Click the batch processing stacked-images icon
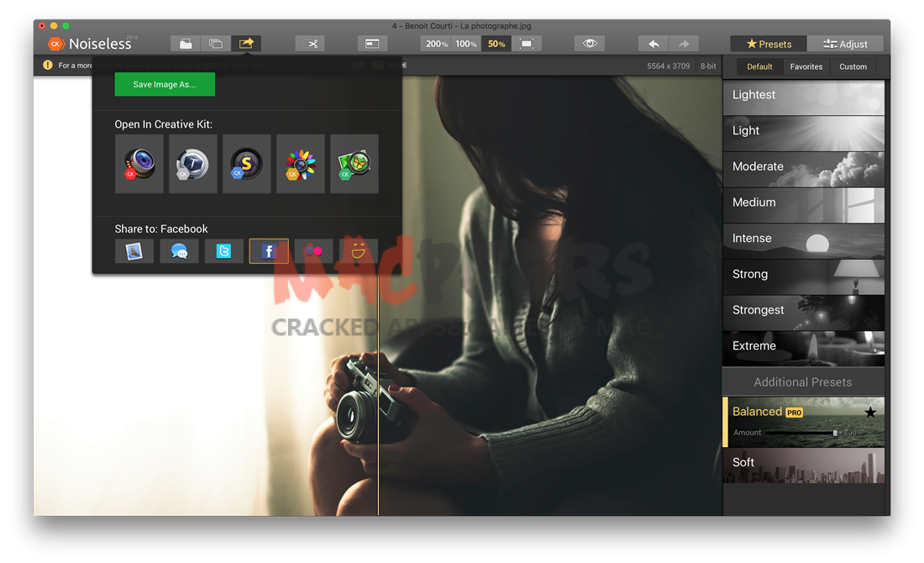This screenshot has height=563, width=924. [x=216, y=44]
